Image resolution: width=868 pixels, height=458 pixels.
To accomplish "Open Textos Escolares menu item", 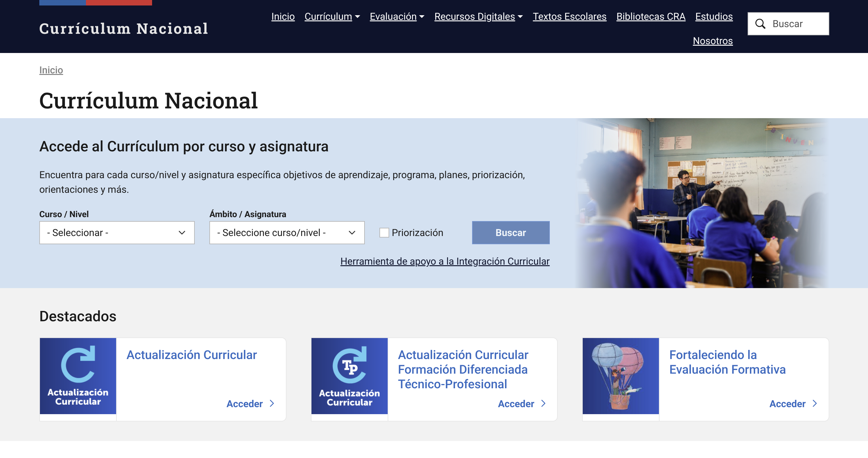I will click(x=569, y=16).
